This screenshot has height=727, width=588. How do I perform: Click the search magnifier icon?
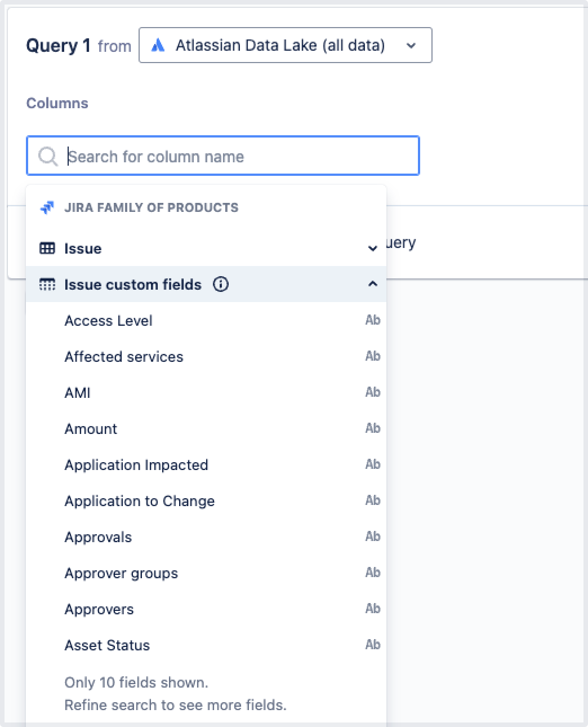pyautogui.click(x=48, y=156)
